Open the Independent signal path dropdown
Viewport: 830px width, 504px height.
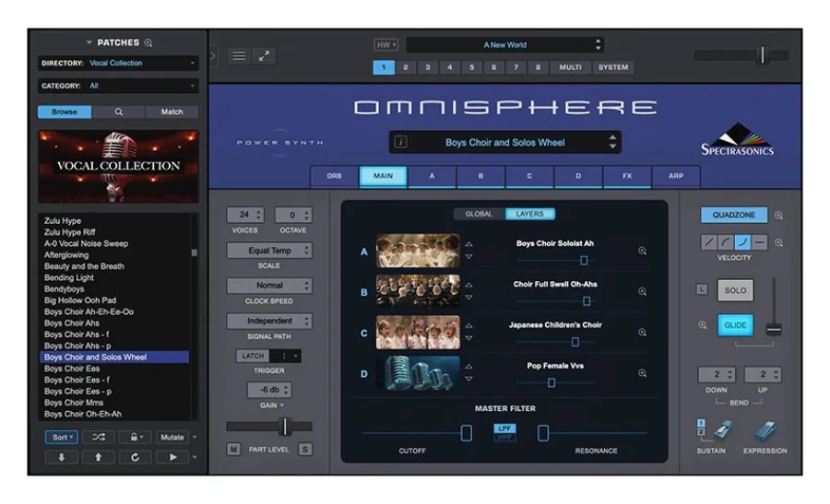[269, 321]
